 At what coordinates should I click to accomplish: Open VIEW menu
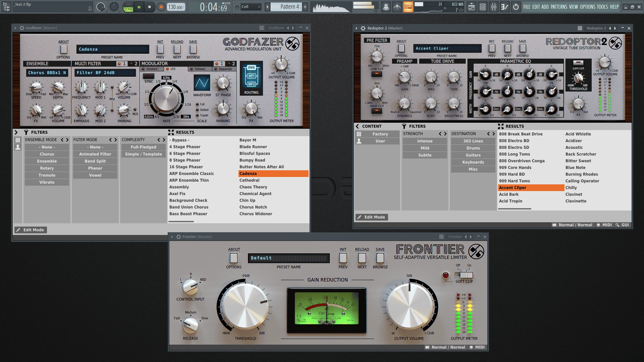click(574, 7)
